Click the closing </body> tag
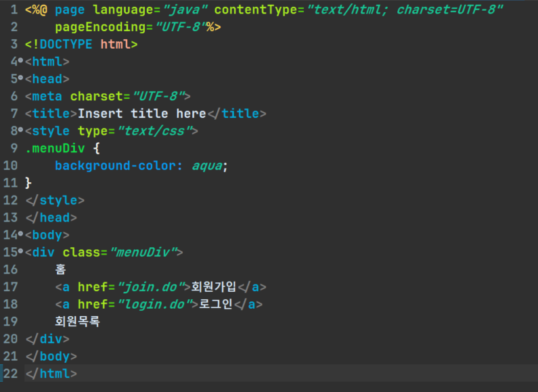Image resolution: width=538 pixels, height=392 pixels. click(51, 356)
